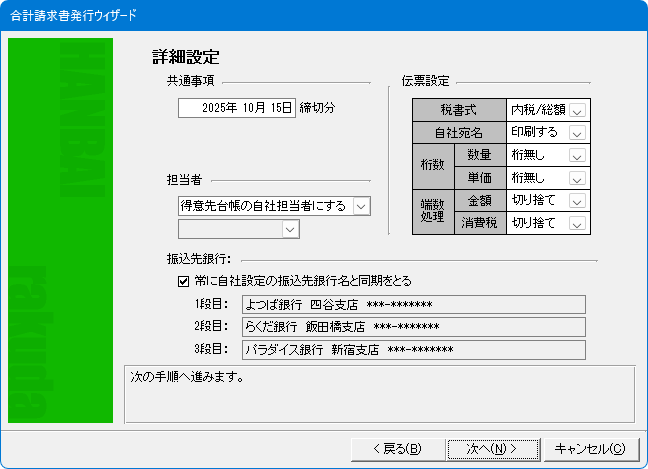Viewport: 648px width, 469px height.
Task: Click the 次の手順へ進みます message box
Action: pyautogui.click(x=379, y=395)
